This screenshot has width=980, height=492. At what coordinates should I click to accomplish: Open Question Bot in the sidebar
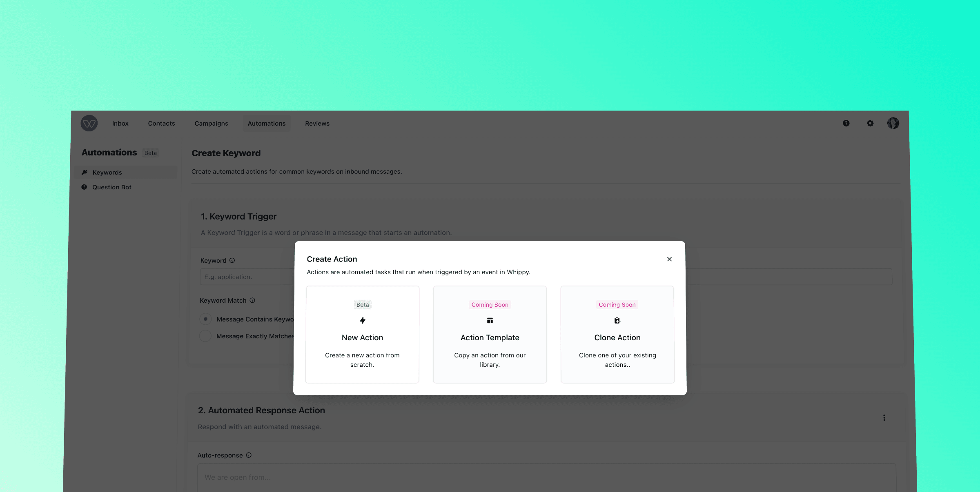click(x=111, y=187)
